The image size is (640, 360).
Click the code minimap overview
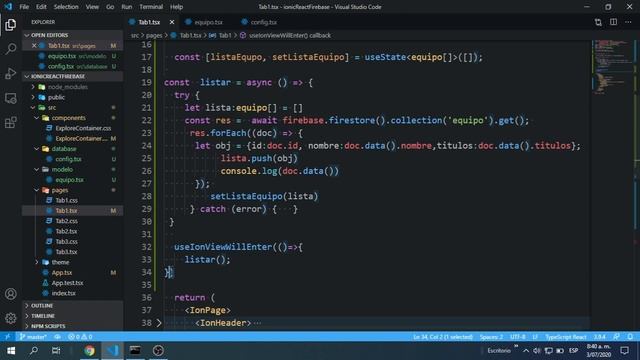(611, 67)
